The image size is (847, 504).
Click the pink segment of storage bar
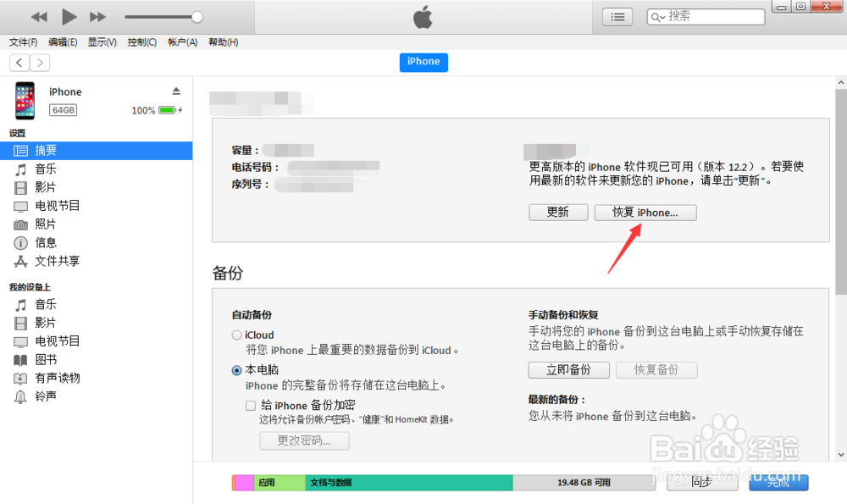pyautogui.click(x=245, y=483)
